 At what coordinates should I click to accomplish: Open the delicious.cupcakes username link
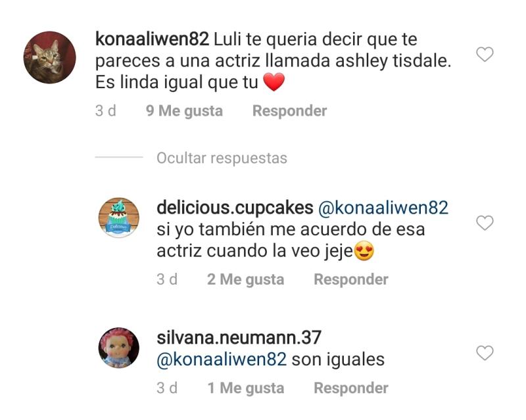[235, 208]
